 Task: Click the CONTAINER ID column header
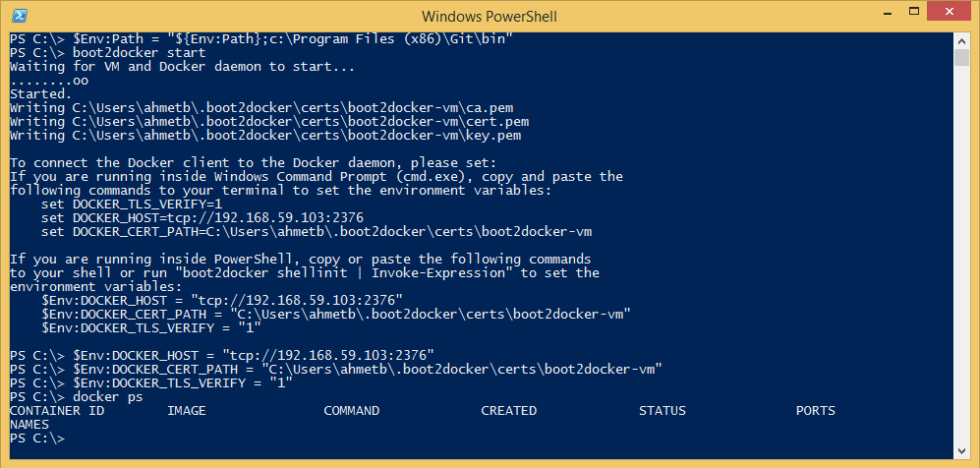click(x=57, y=411)
